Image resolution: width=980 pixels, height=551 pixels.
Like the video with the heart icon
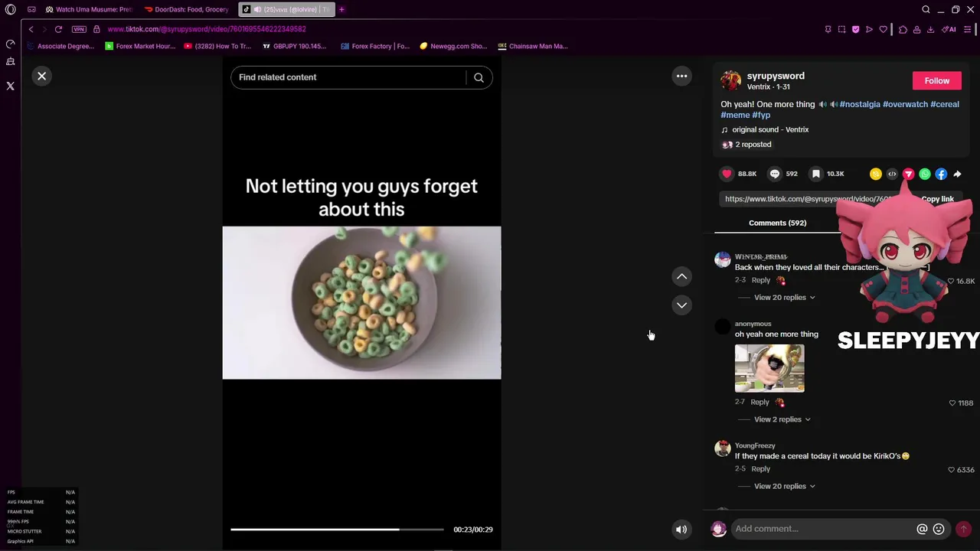click(x=727, y=174)
